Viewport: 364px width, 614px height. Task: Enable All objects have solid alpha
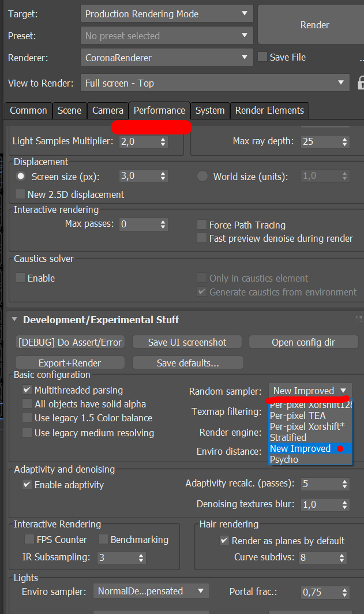coord(27,403)
